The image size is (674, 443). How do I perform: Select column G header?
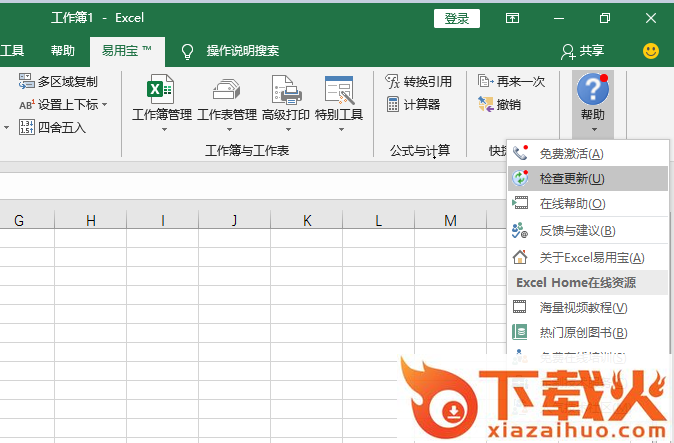click(x=27, y=220)
